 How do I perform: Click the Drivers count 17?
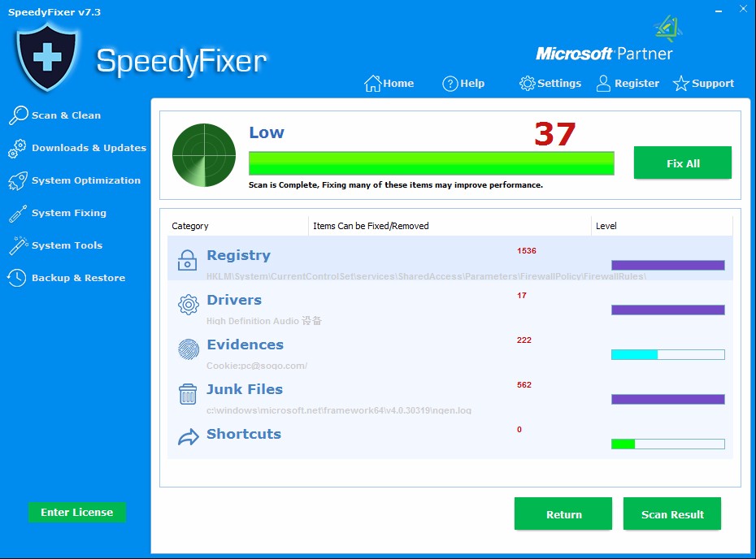click(522, 296)
